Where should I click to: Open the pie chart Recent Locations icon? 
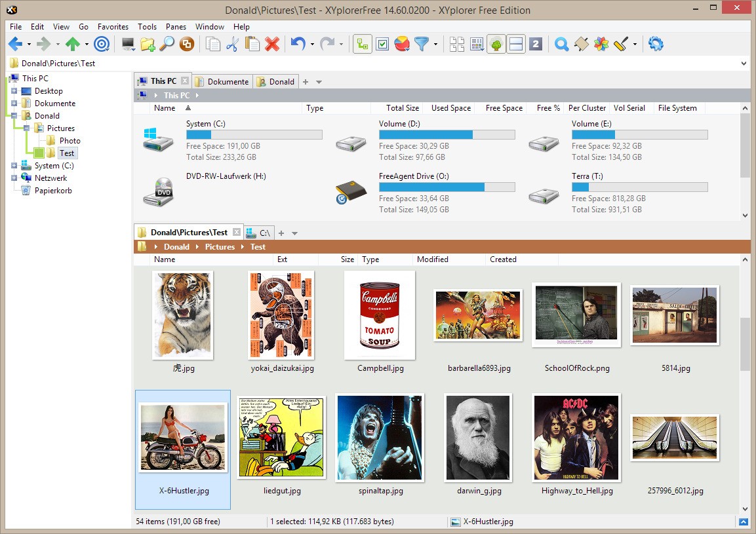(x=402, y=45)
